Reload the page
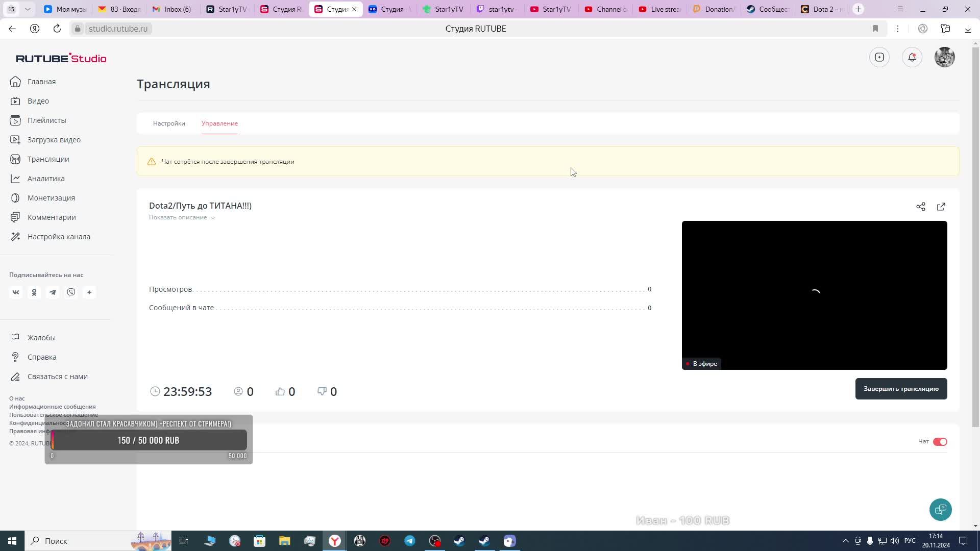Image resolution: width=980 pixels, height=551 pixels. coord(57,29)
